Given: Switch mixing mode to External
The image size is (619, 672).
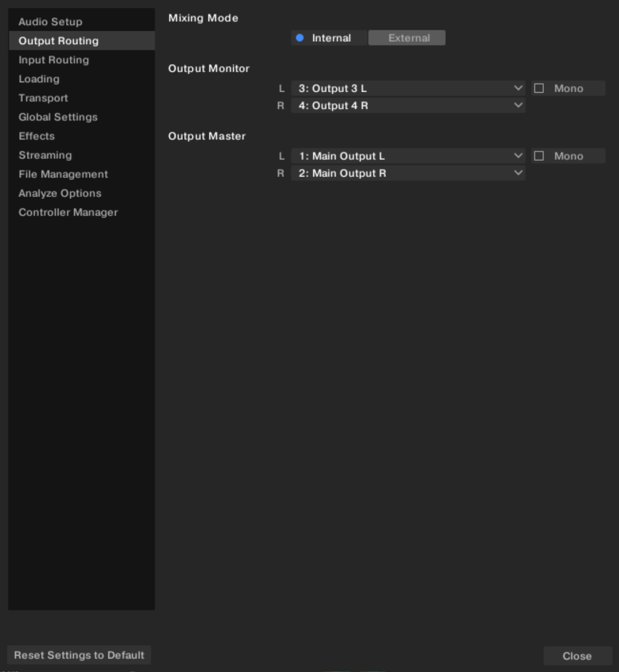Looking at the screenshot, I should tap(407, 38).
